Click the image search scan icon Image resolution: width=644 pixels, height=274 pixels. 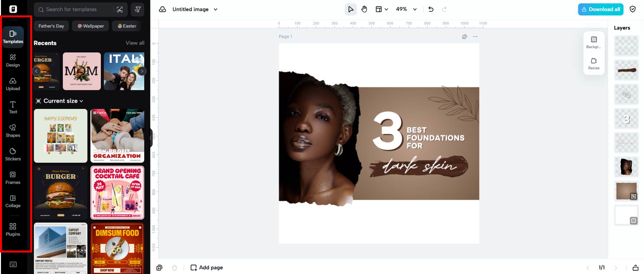(120, 9)
